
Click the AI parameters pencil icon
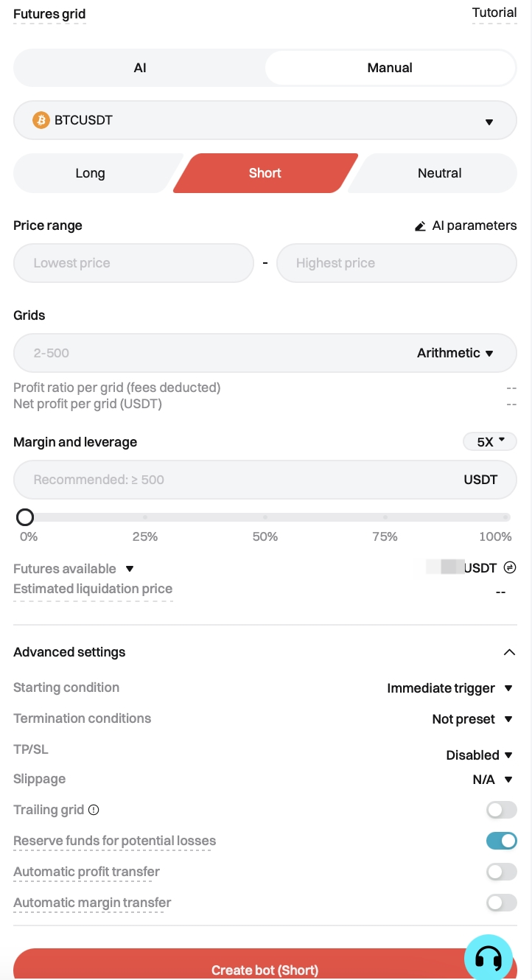tap(420, 226)
